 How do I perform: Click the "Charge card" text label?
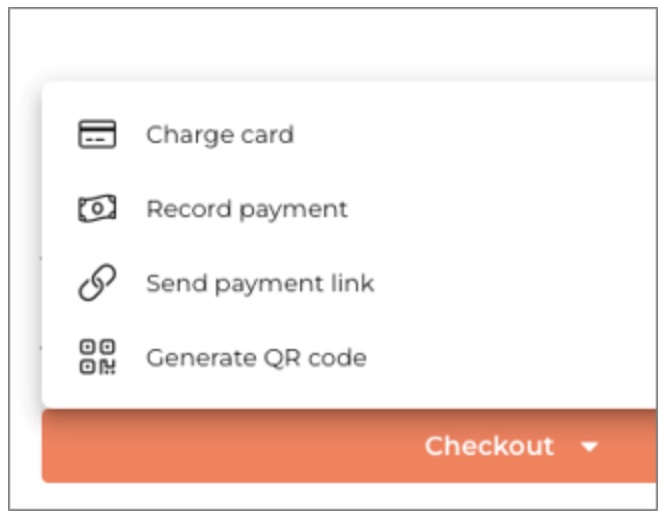[x=220, y=135]
